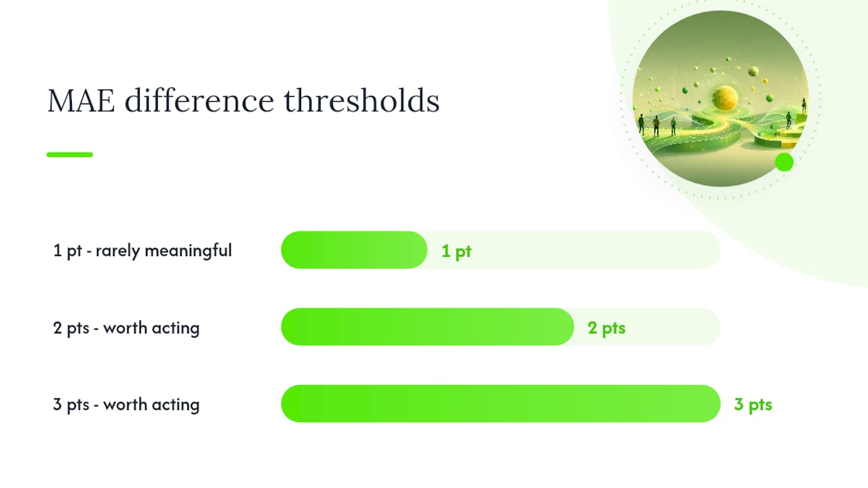The image size is (868, 488).
Task: Click the filled green portion of the 2 pts bar
Action: point(427,327)
